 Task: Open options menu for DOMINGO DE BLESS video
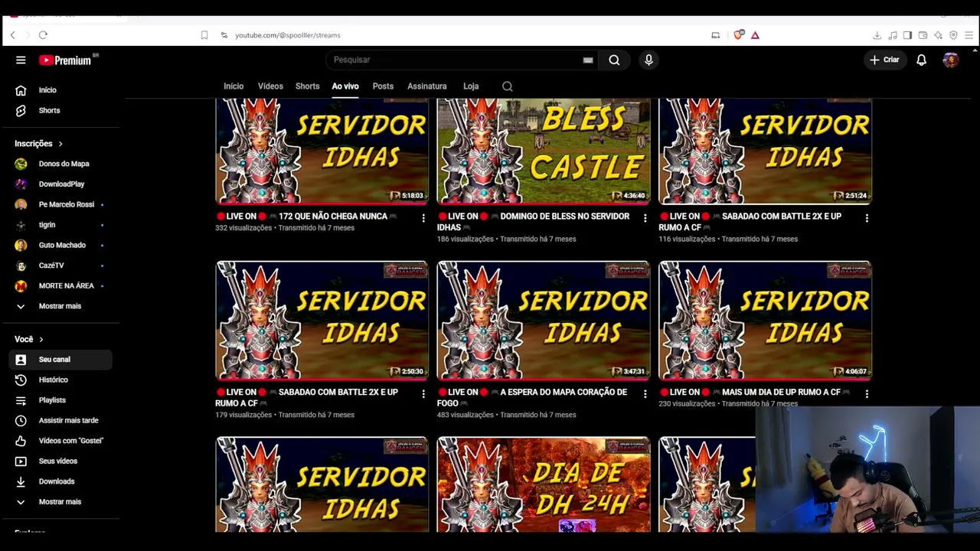(x=645, y=218)
